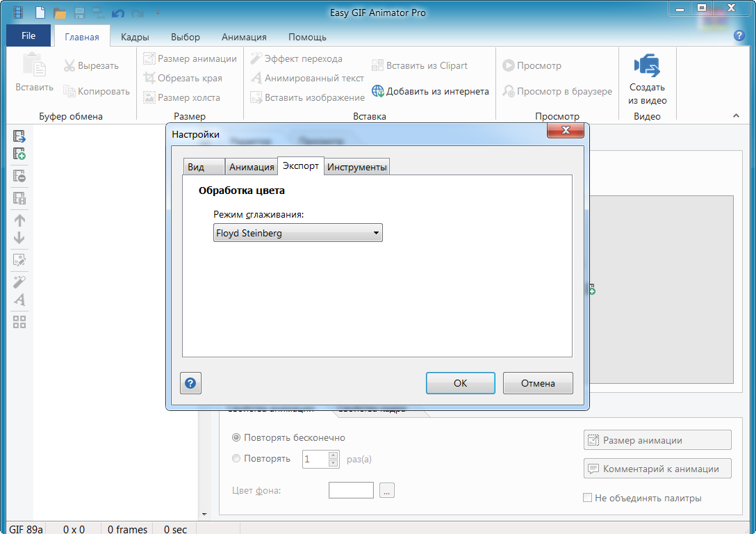Click the Вырезать scissors icon

(69, 65)
